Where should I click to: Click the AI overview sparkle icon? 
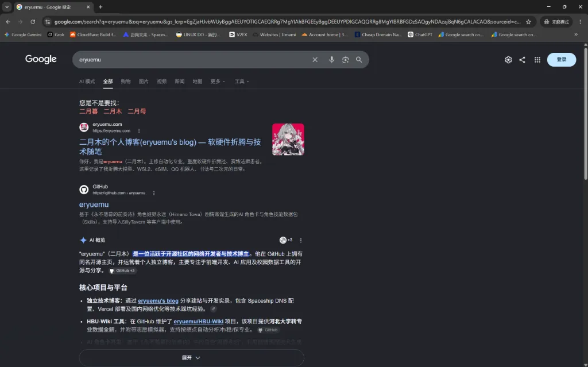point(83,240)
